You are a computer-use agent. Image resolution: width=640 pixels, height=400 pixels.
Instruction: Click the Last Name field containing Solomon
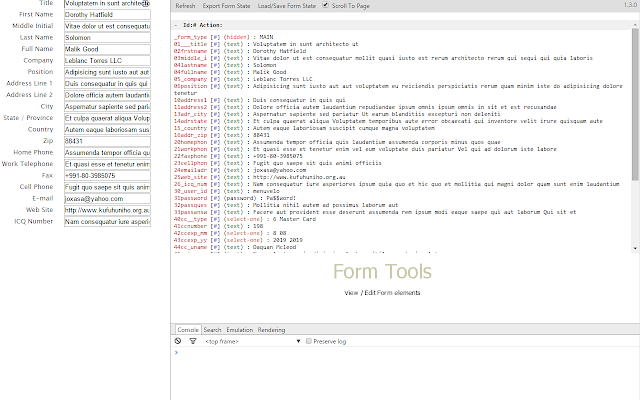pos(107,38)
